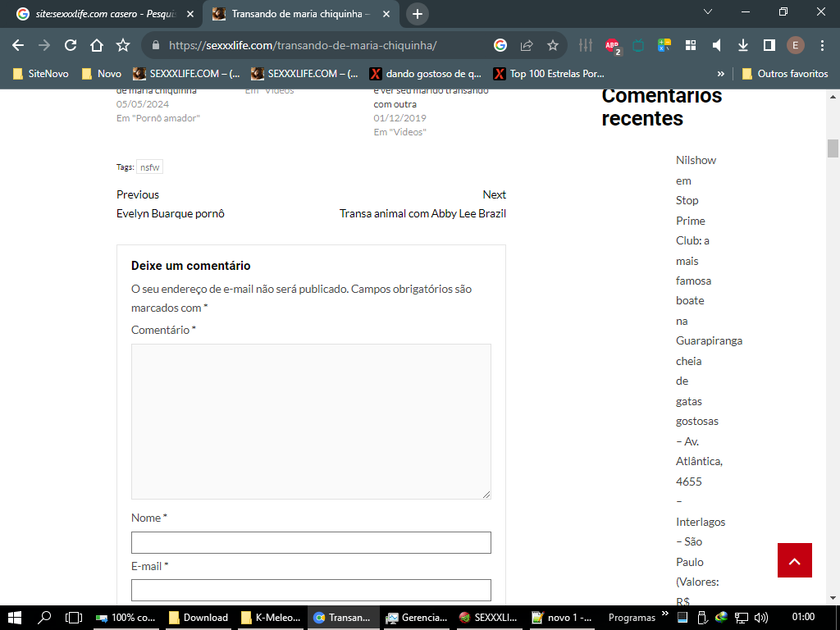Click the share page icon in address bar
This screenshot has width=840, height=630.
tap(527, 45)
